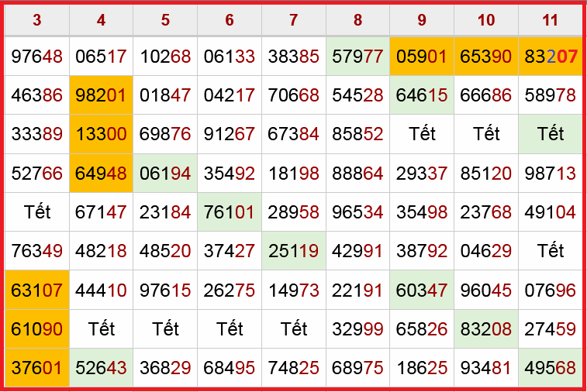
Task: Select green cell 49568
Action: 551,368
